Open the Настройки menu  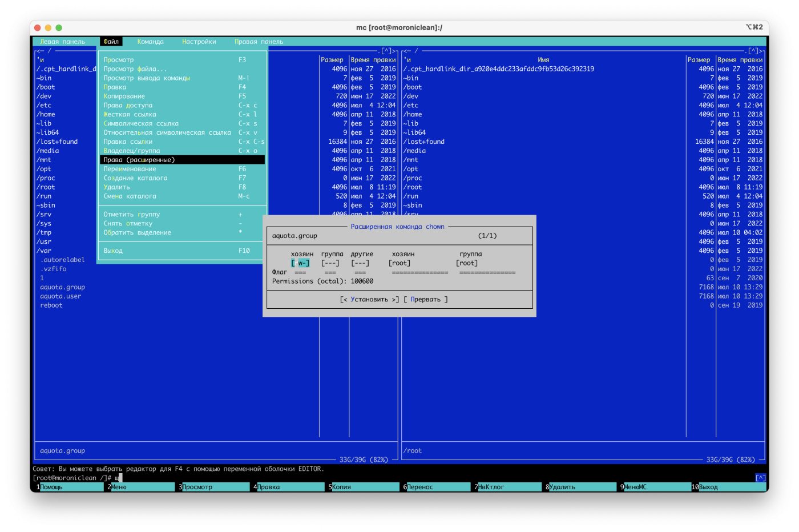coord(199,42)
